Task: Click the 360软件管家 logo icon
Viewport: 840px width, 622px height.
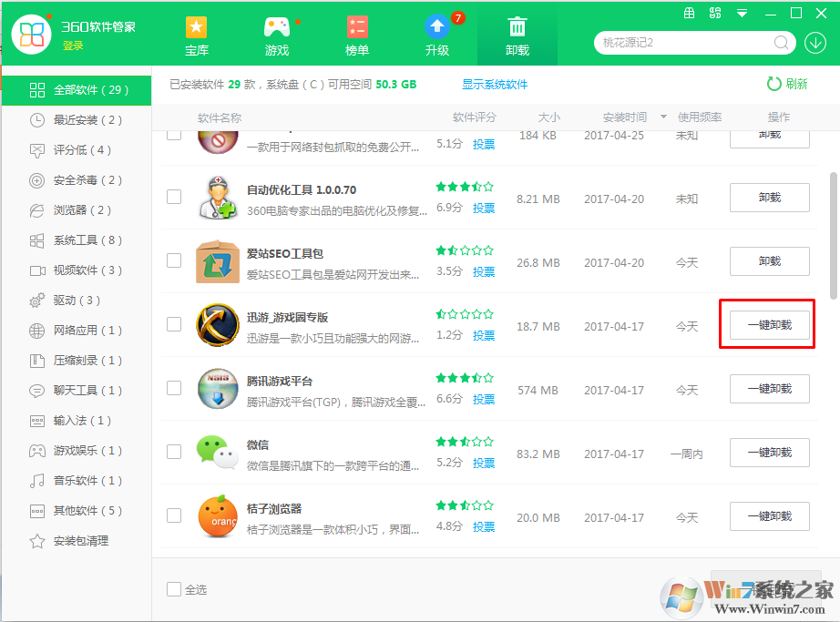Action: 32,35
